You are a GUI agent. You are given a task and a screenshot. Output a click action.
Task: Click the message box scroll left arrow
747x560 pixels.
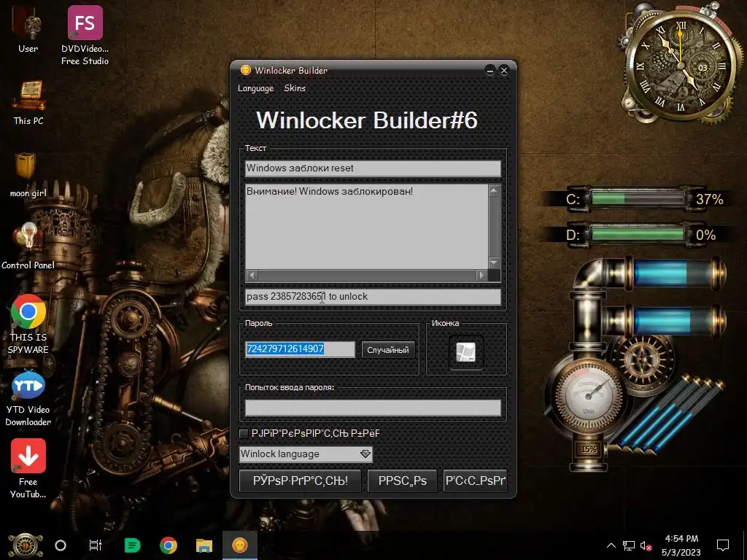252,275
